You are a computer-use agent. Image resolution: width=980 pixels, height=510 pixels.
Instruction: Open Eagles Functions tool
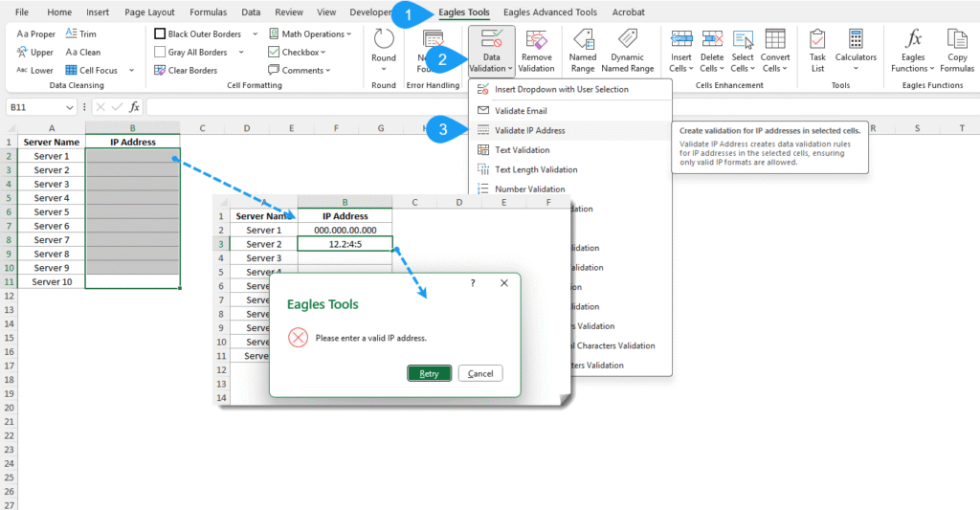point(912,52)
